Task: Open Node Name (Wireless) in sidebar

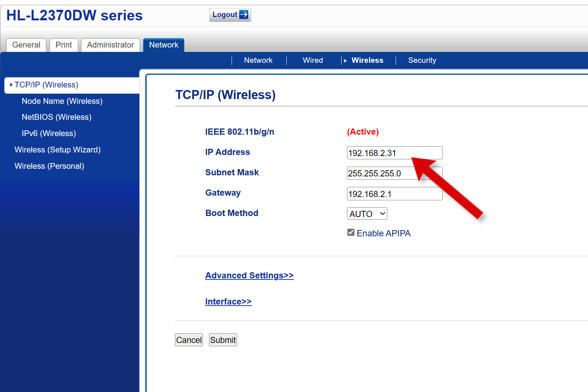Action: coord(62,101)
